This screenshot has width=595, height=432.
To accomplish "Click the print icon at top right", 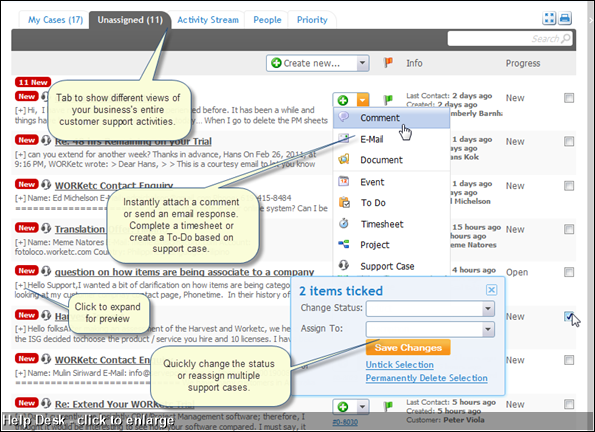I will [565, 18].
